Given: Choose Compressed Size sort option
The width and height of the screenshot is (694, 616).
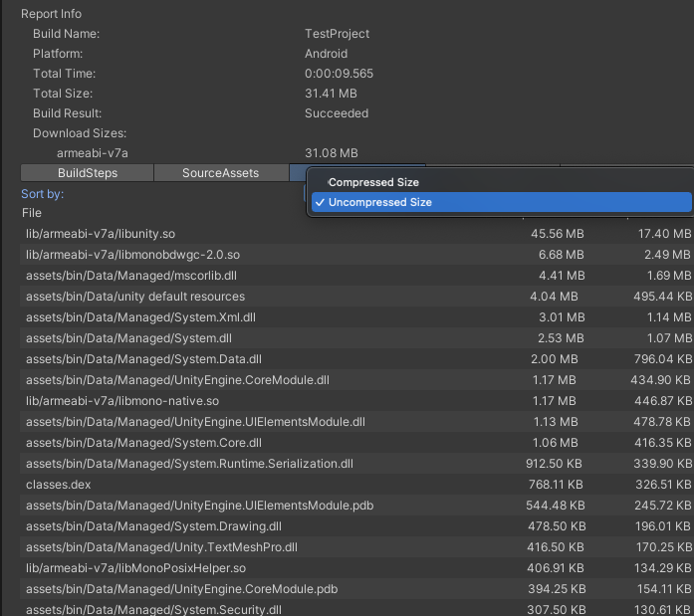Looking at the screenshot, I should pos(502,182).
